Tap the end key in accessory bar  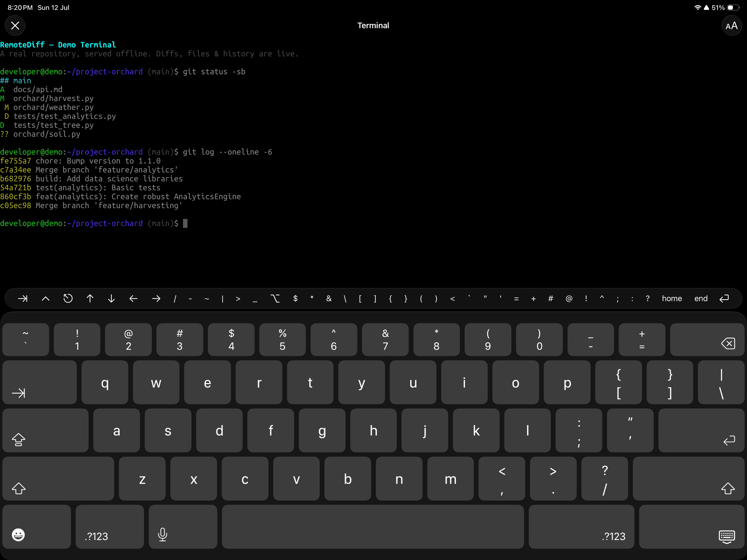point(701,298)
